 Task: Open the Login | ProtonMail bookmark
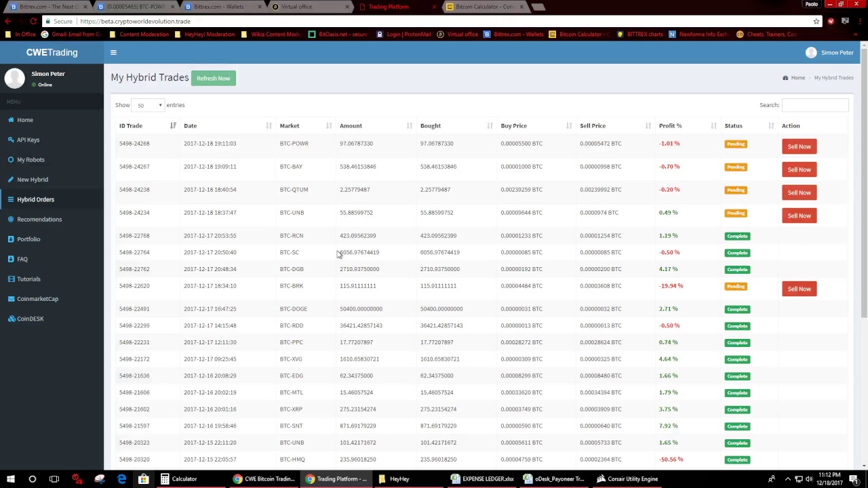pos(403,34)
